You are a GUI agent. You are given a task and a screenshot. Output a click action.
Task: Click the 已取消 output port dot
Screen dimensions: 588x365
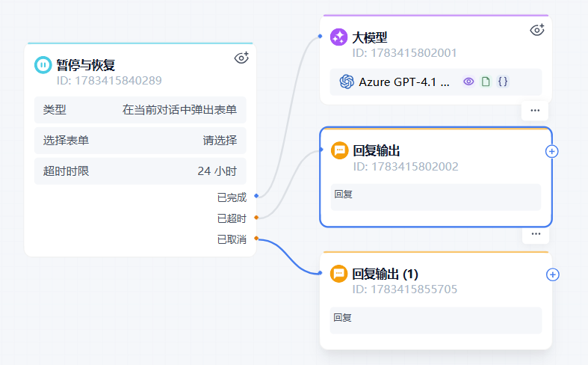tap(256, 238)
